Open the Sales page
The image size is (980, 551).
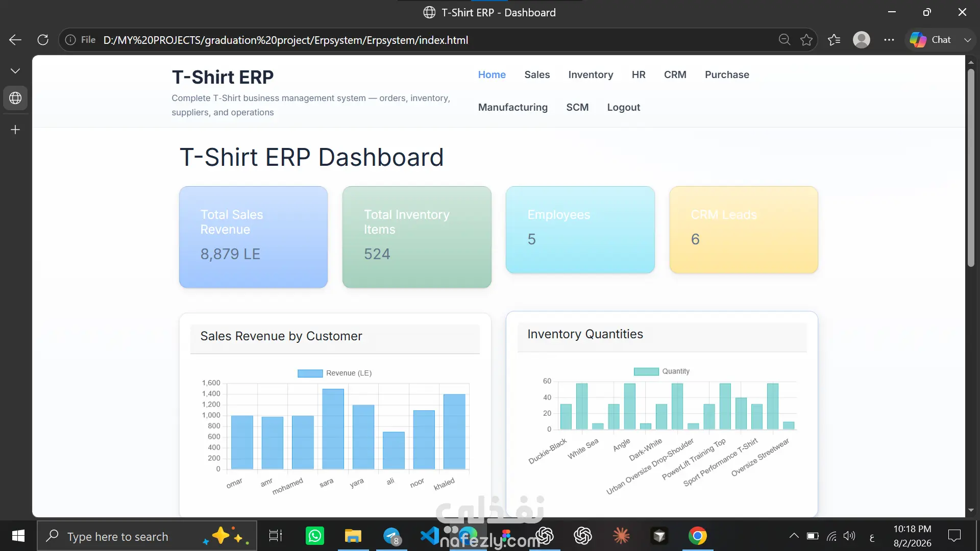pyautogui.click(x=537, y=74)
